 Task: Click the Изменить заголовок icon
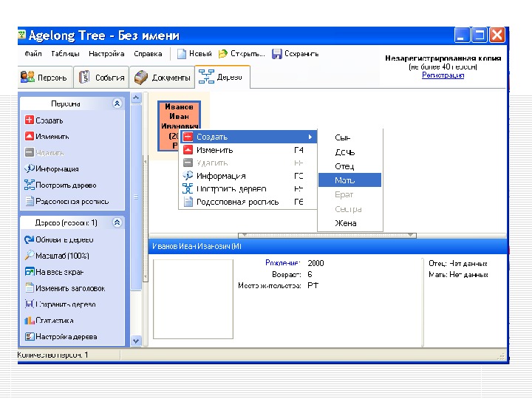coord(30,287)
